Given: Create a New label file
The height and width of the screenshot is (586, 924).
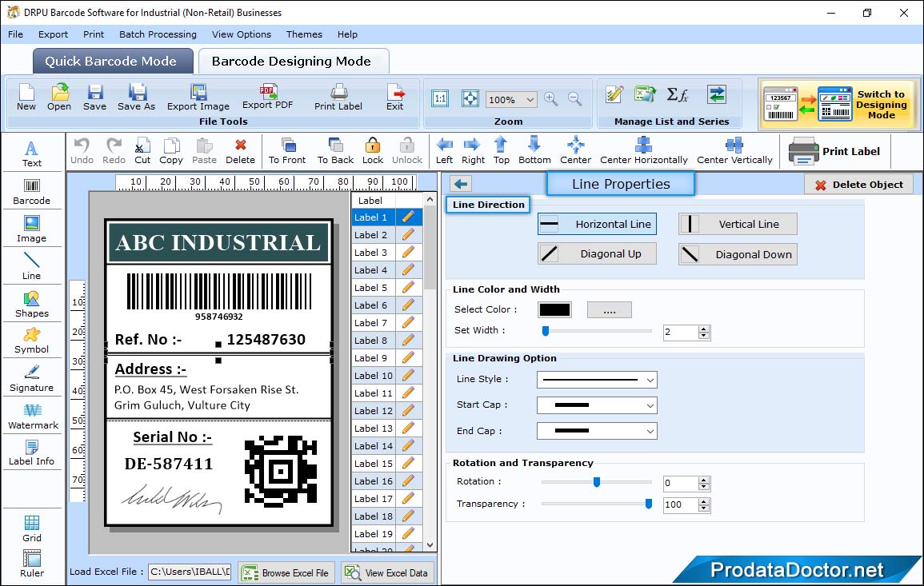Looking at the screenshot, I should [26, 98].
